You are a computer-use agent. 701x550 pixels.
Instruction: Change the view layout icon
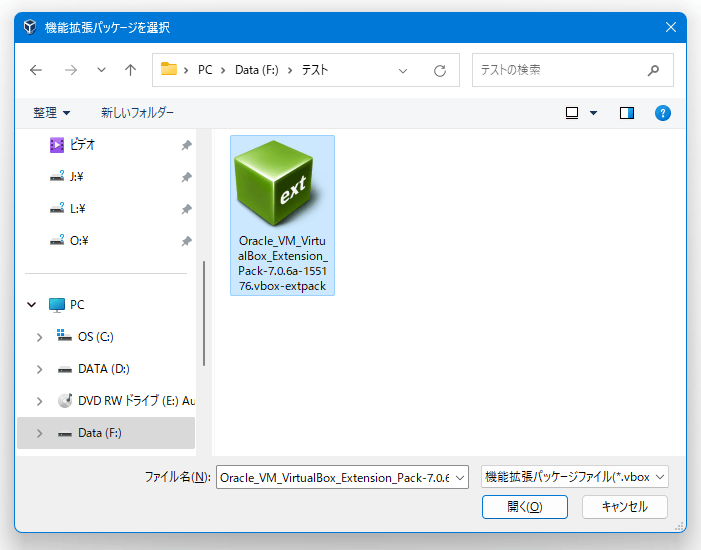[x=572, y=113]
